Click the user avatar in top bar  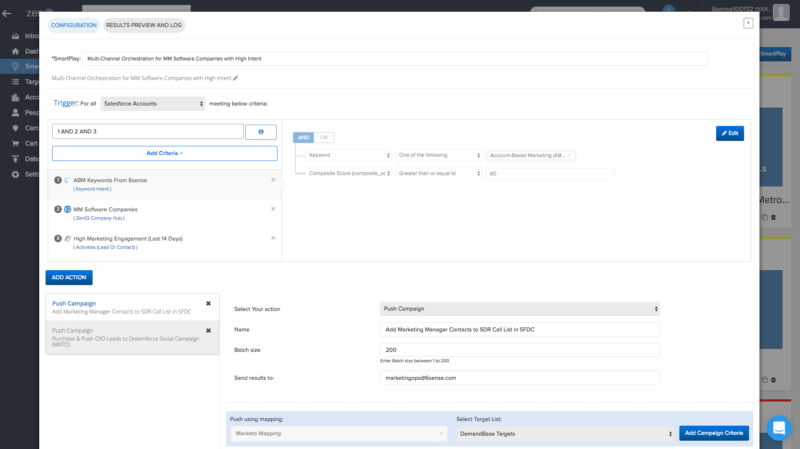[781, 12]
